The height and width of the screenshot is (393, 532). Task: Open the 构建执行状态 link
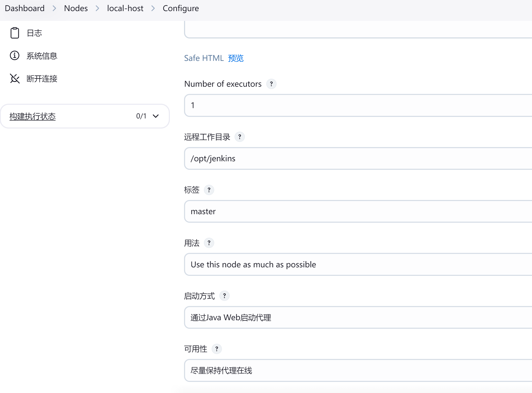click(32, 116)
